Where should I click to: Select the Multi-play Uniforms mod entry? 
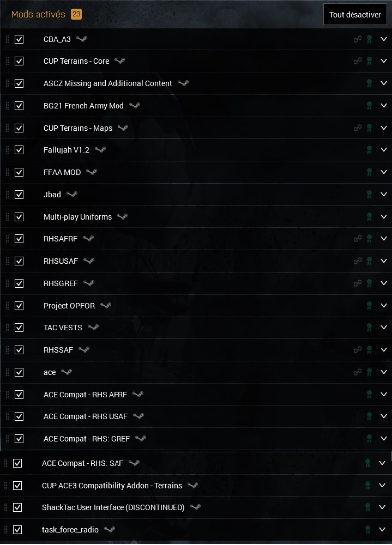coord(77,217)
